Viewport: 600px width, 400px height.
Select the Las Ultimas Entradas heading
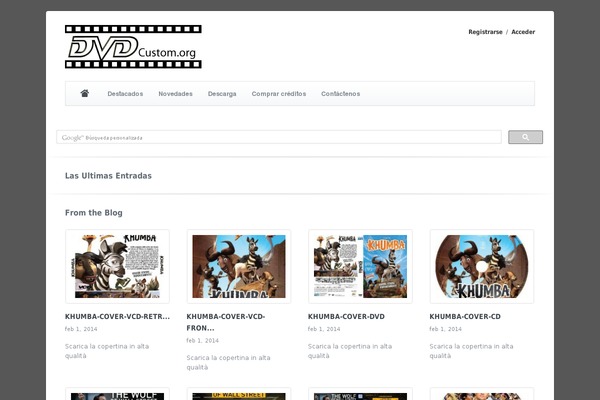[x=108, y=176]
